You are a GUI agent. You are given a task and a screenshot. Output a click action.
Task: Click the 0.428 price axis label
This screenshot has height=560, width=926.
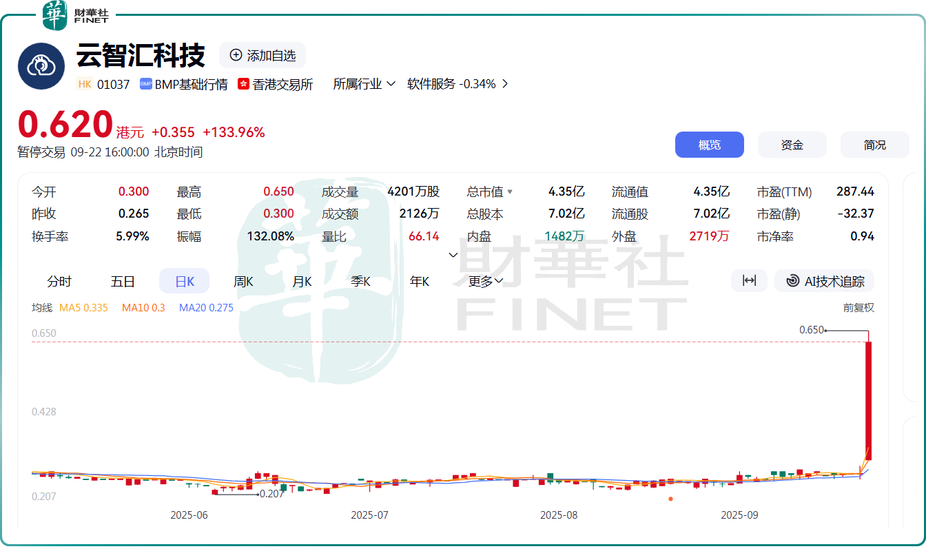coord(44,412)
